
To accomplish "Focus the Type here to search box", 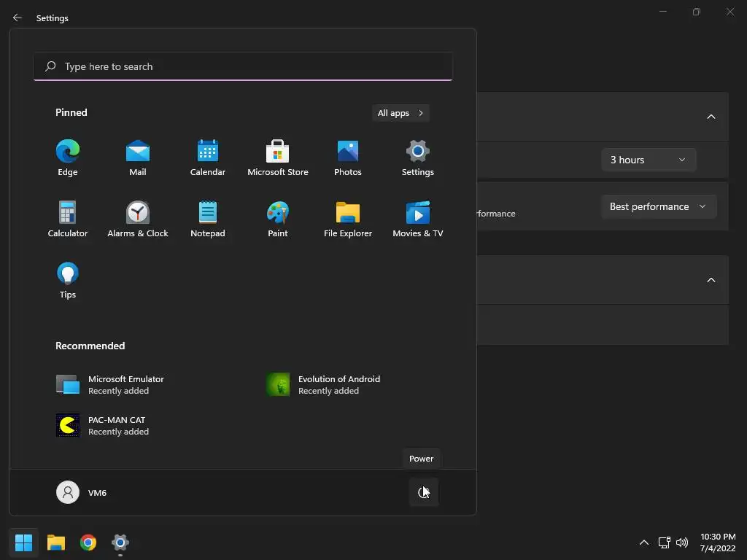I will [x=243, y=66].
